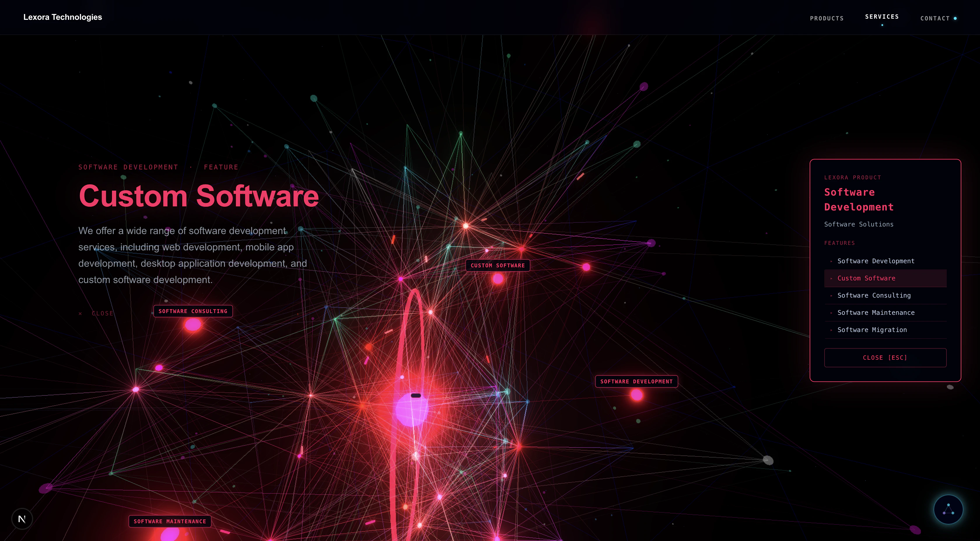
Task: Click the Software Solutions subtitle text
Action: pos(859,224)
